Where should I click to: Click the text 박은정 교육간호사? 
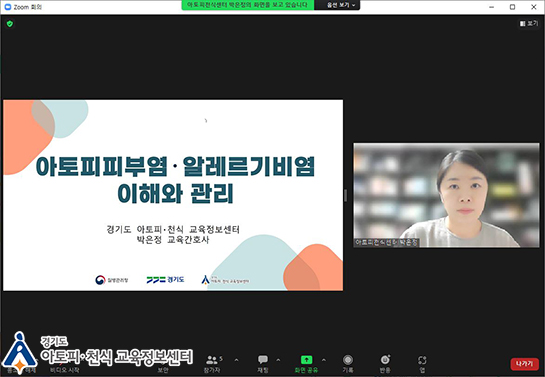(173, 240)
